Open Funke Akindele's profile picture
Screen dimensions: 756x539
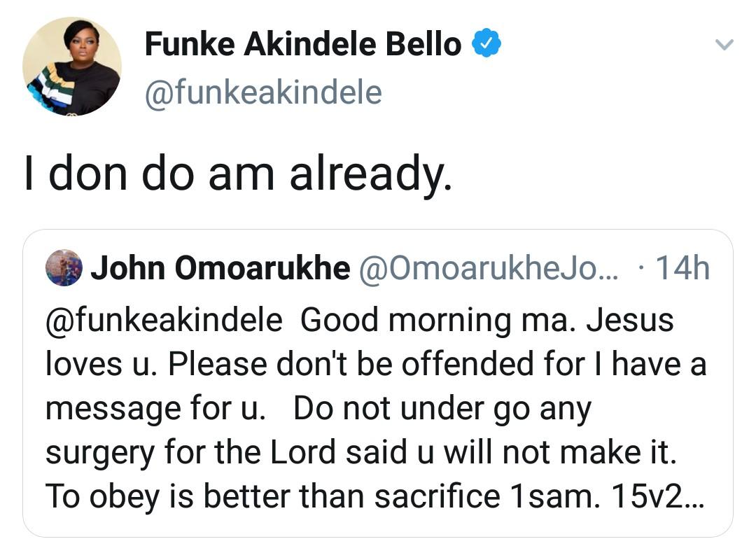click(71, 66)
